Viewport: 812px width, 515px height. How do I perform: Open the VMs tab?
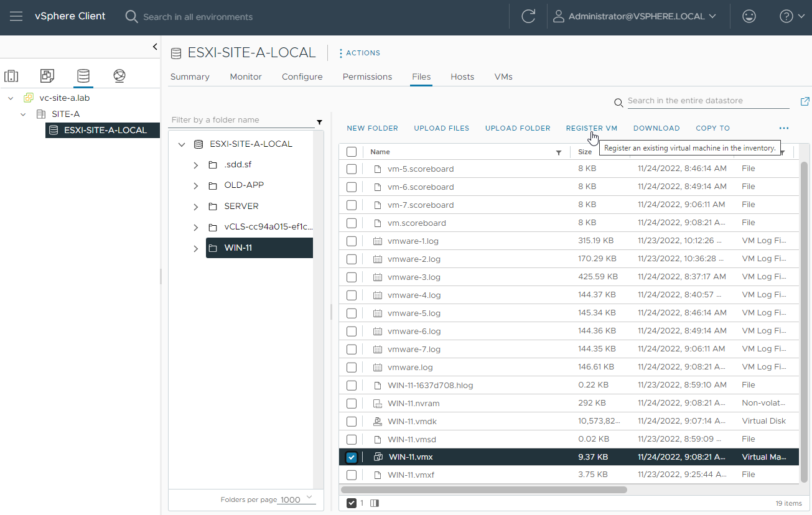coord(503,77)
